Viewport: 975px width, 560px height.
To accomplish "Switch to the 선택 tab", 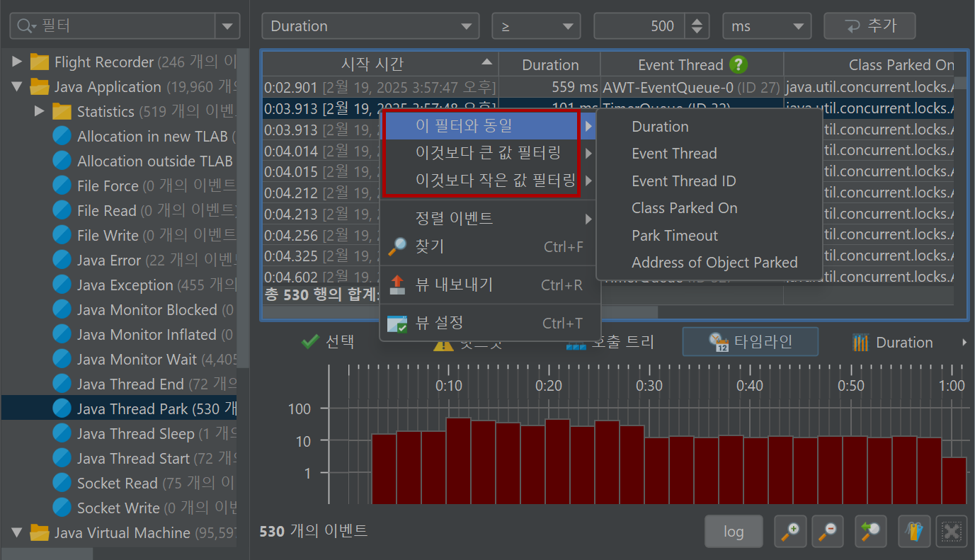I will pyautogui.click(x=328, y=343).
